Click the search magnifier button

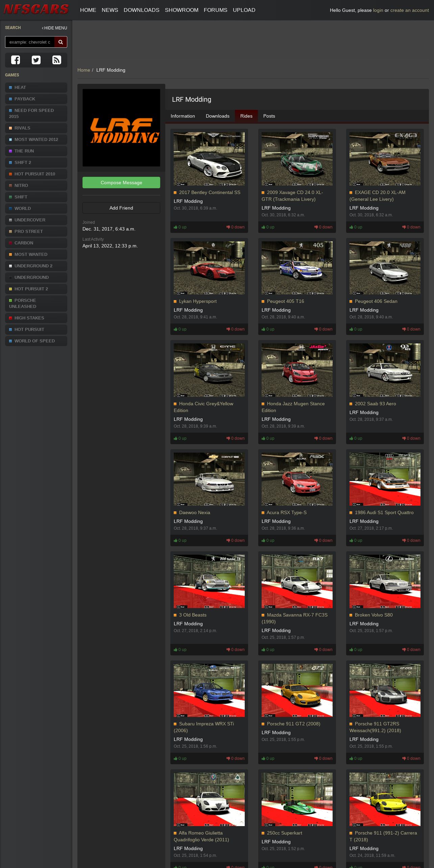click(61, 42)
